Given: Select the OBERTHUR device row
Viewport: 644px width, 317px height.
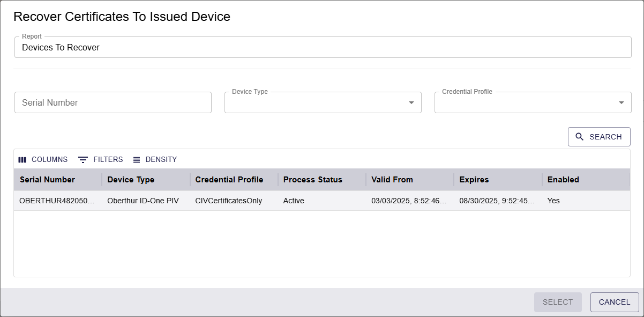Looking at the screenshot, I should [x=322, y=201].
